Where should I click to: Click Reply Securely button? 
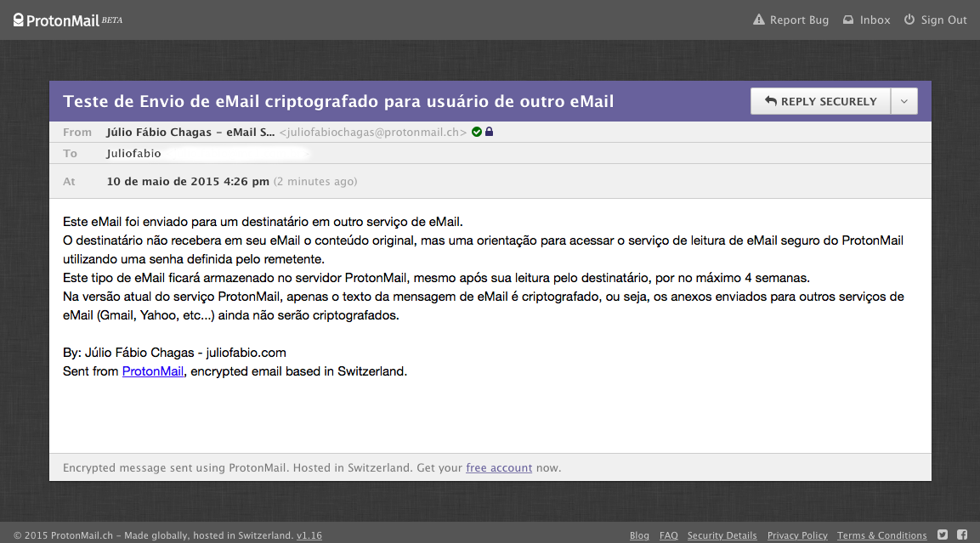pyautogui.click(x=820, y=101)
